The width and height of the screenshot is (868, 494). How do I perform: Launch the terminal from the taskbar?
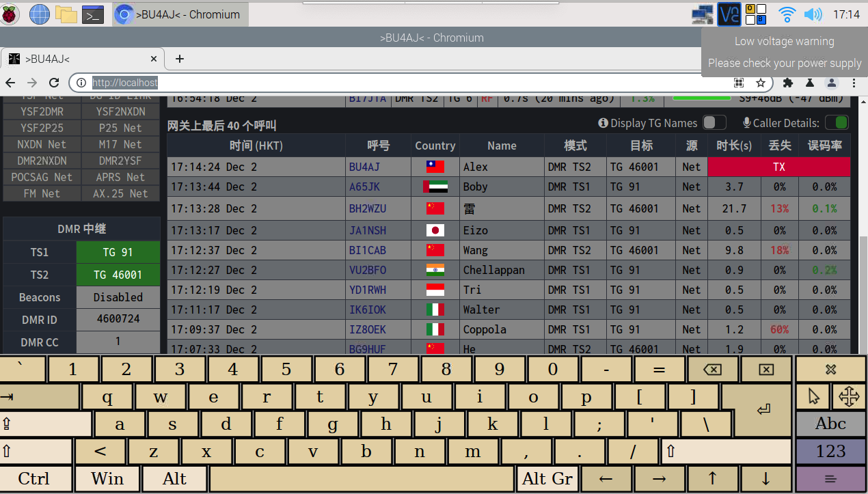point(92,14)
